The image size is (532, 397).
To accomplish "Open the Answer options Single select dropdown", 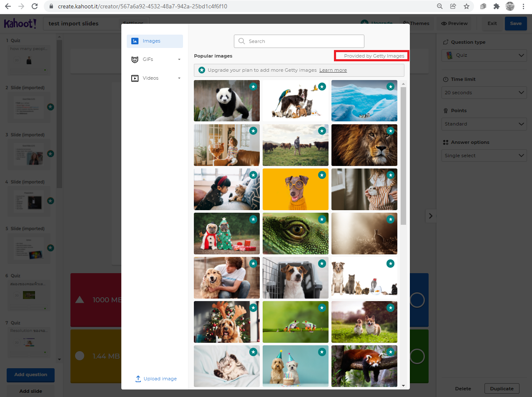I will point(484,156).
